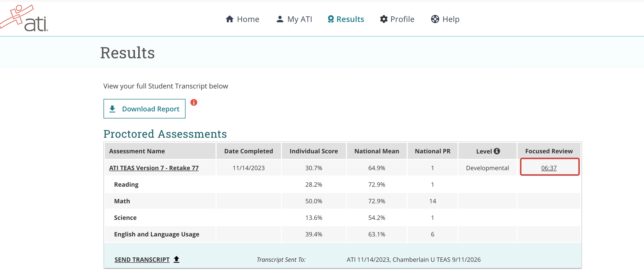This screenshot has height=272, width=644.
Task: Click the Science 13.6% score cell
Action: 313,218
